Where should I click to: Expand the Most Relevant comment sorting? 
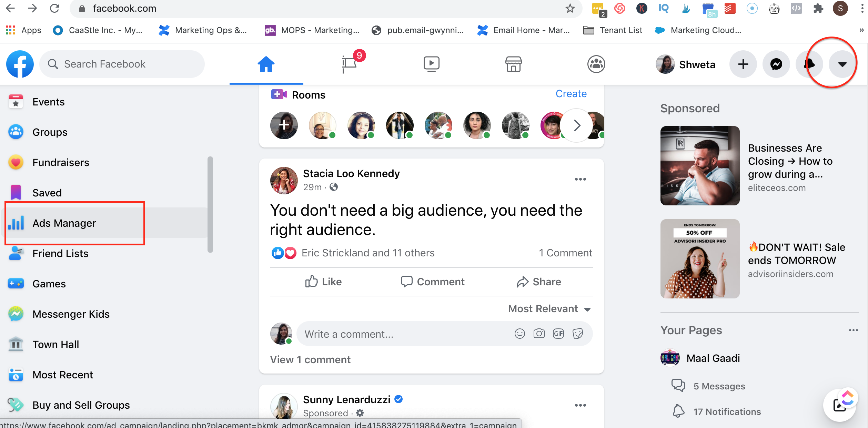tap(549, 308)
